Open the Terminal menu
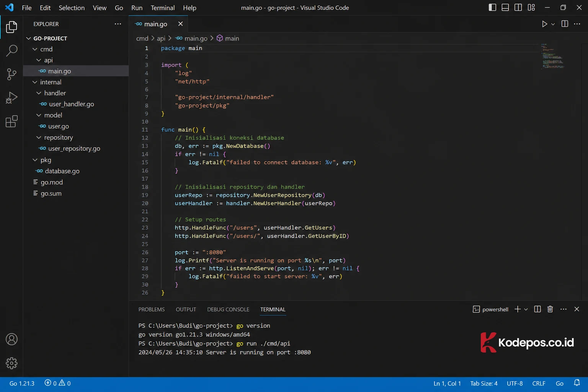This screenshot has width=588, height=392. pyautogui.click(x=163, y=8)
